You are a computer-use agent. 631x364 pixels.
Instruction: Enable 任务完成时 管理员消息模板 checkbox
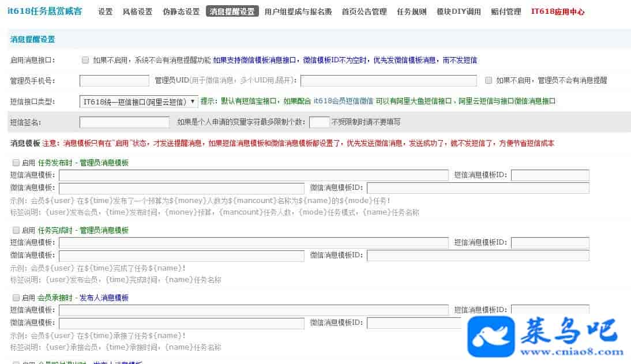tap(16, 230)
